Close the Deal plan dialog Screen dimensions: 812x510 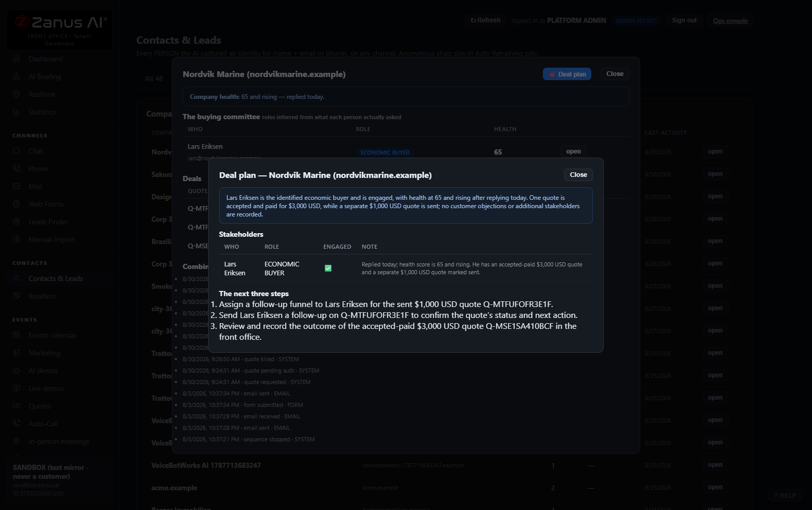point(578,175)
